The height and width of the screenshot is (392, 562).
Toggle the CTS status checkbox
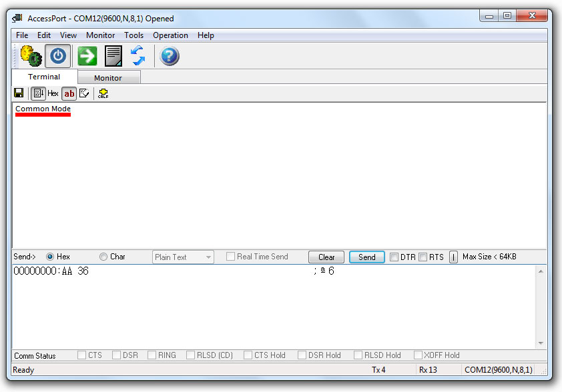pos(81,355)
